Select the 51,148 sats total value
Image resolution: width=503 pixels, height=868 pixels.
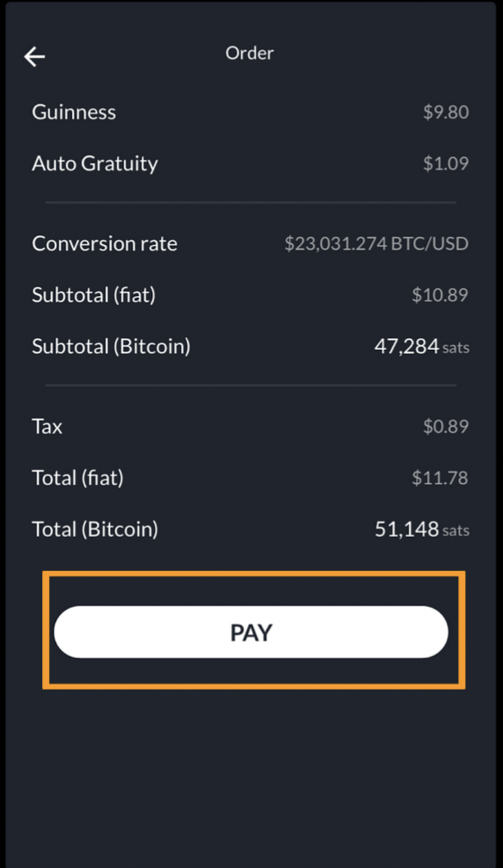point(422,529)
